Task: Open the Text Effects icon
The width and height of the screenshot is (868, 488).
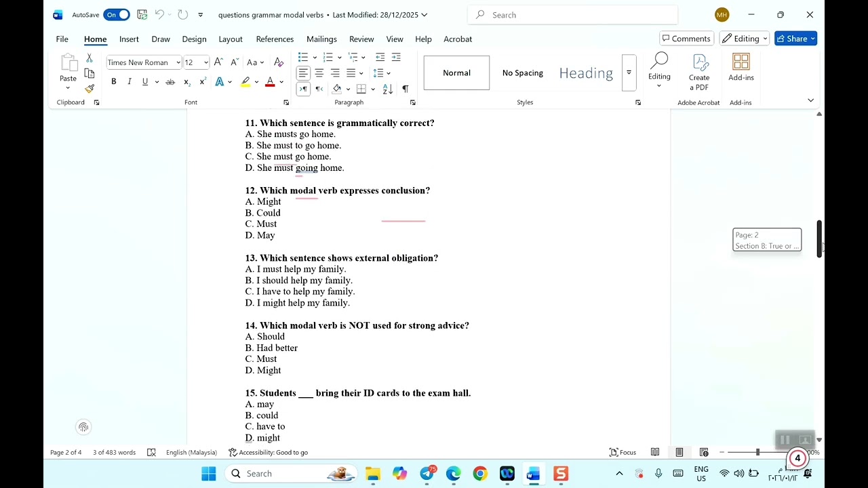Action: pos(220,82)
